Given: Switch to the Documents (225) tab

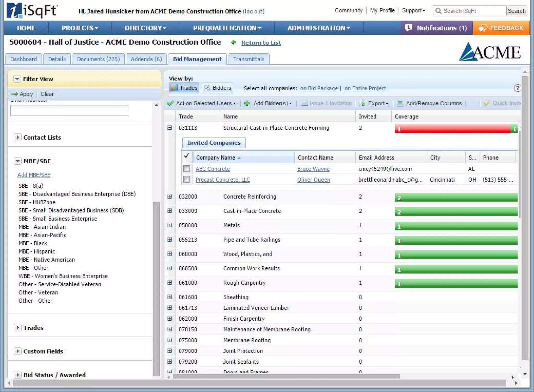Looking at the screenshot, I should point(98,59).
